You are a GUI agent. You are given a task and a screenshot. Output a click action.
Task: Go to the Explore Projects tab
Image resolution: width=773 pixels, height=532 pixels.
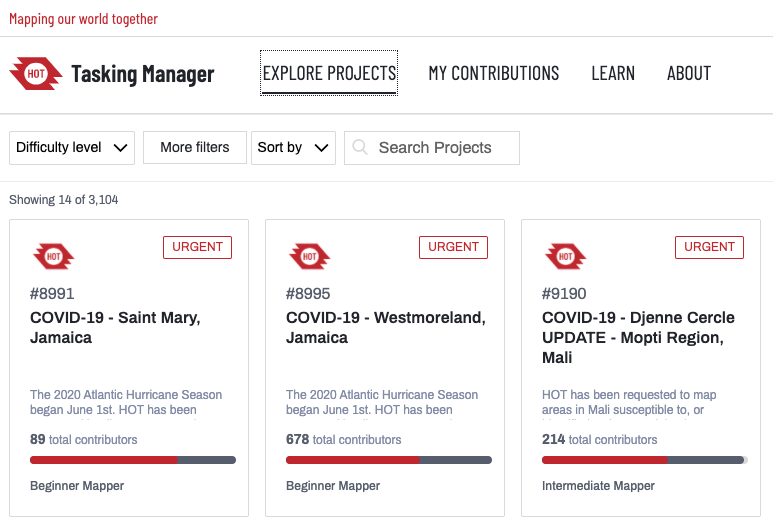click(329, 73)
